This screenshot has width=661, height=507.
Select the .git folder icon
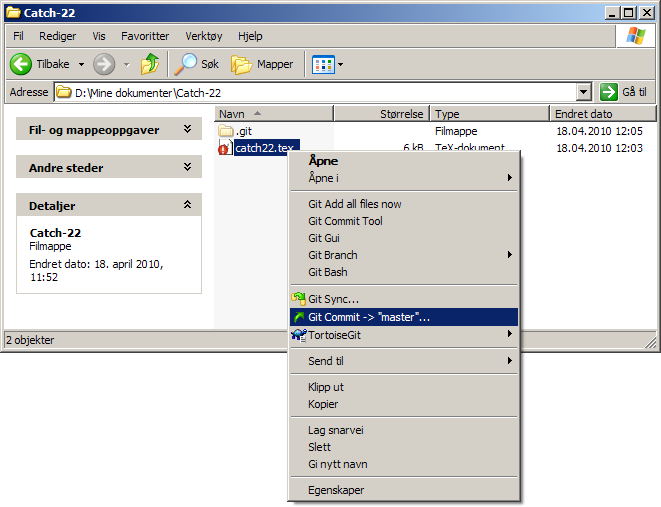pos(226,131)
